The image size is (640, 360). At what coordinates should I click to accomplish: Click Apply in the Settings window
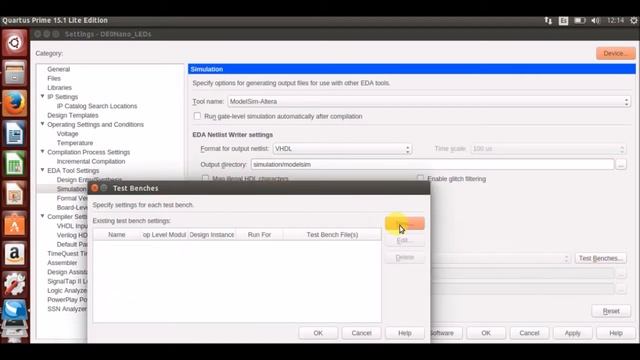572,333
